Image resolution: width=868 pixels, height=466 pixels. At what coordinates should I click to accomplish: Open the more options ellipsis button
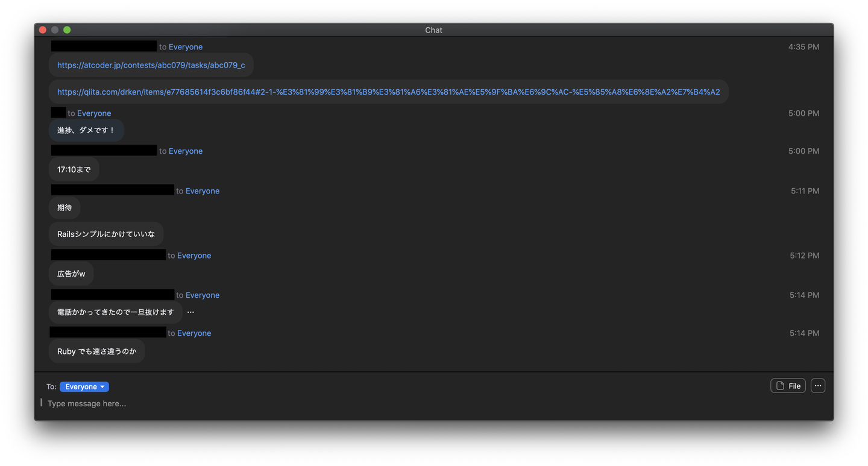point(817,386)
